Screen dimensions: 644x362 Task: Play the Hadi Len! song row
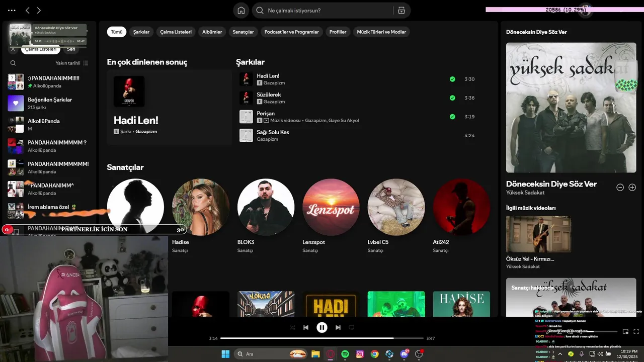point(357,79)
